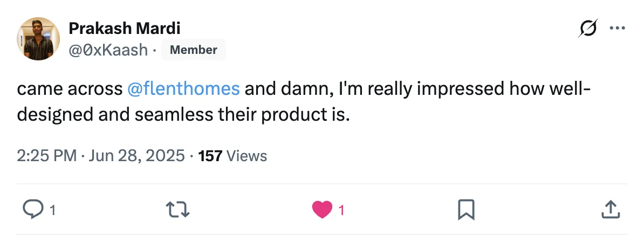Click the Grok slashed-circle icon

pos(588,28)
